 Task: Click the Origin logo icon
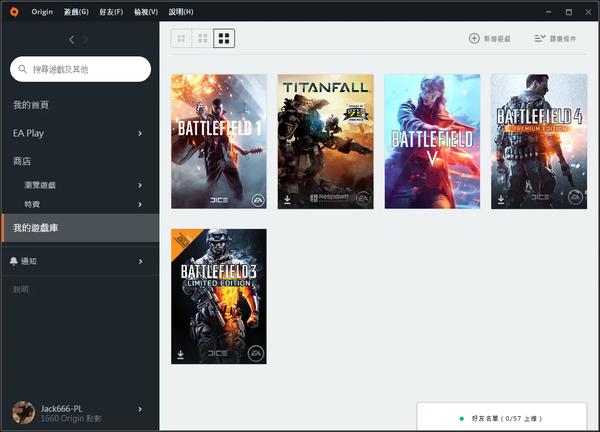coord(14,12)
